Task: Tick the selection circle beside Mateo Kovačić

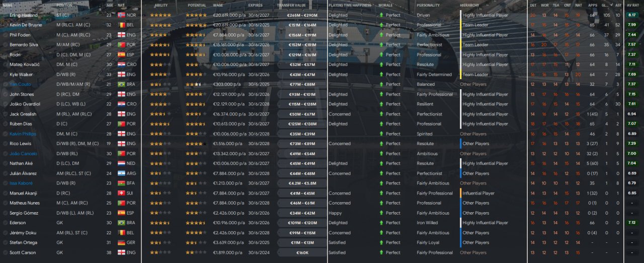Action: 5,64
